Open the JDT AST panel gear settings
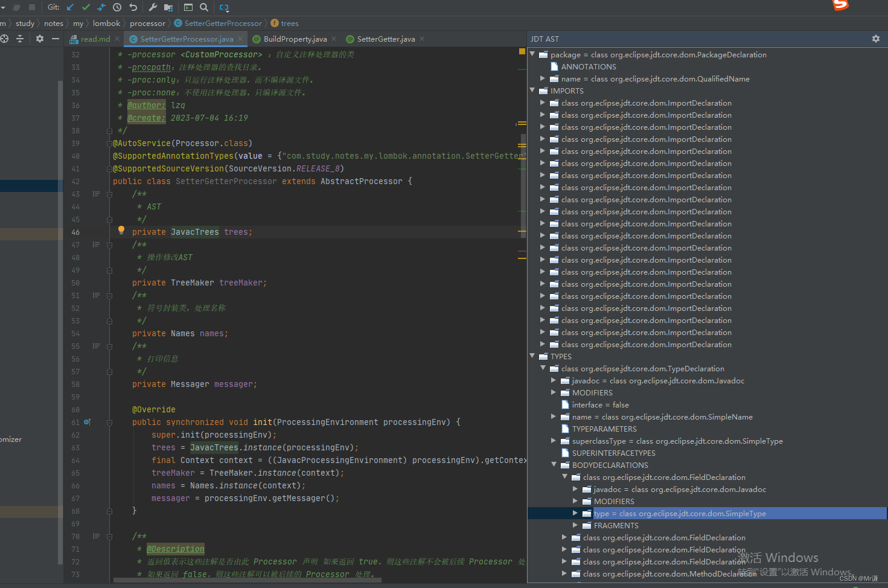 click(x=876, y=39)
